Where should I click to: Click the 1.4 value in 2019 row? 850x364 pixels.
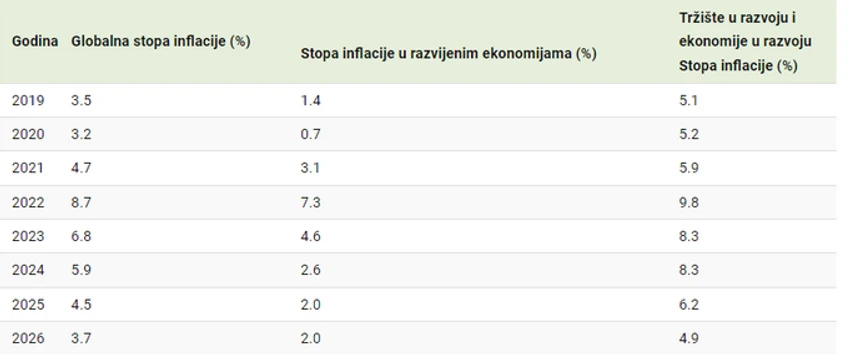point(311,100)
